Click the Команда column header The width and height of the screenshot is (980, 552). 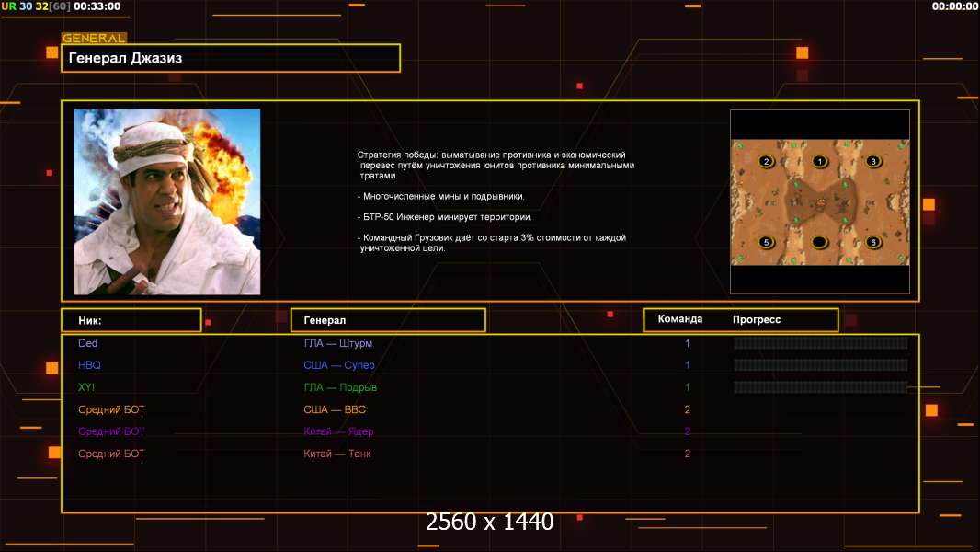pos(680,319)
